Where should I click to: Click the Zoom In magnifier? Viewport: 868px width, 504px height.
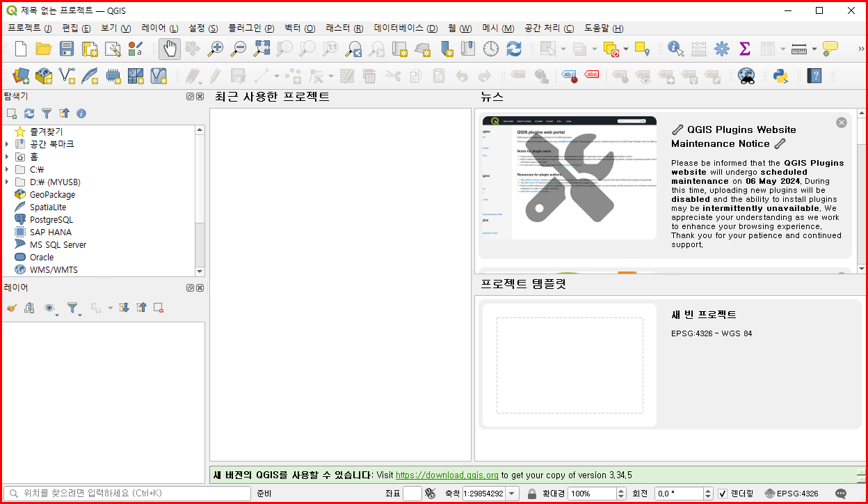tap(216, 49)
